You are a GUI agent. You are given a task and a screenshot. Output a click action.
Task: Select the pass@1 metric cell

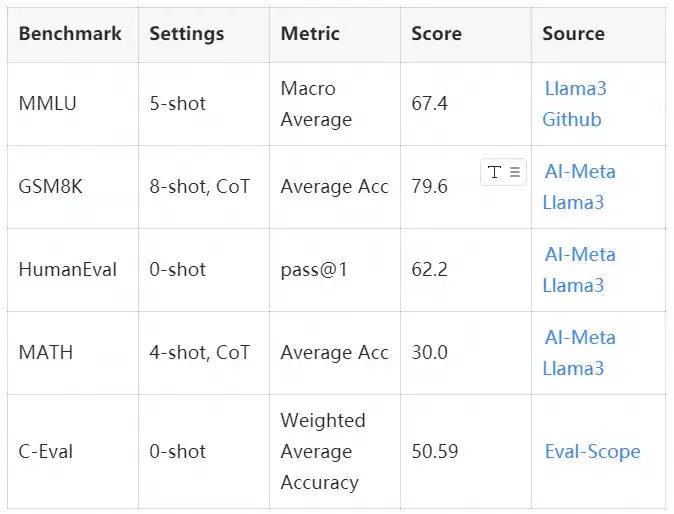(x=335, y=270)
